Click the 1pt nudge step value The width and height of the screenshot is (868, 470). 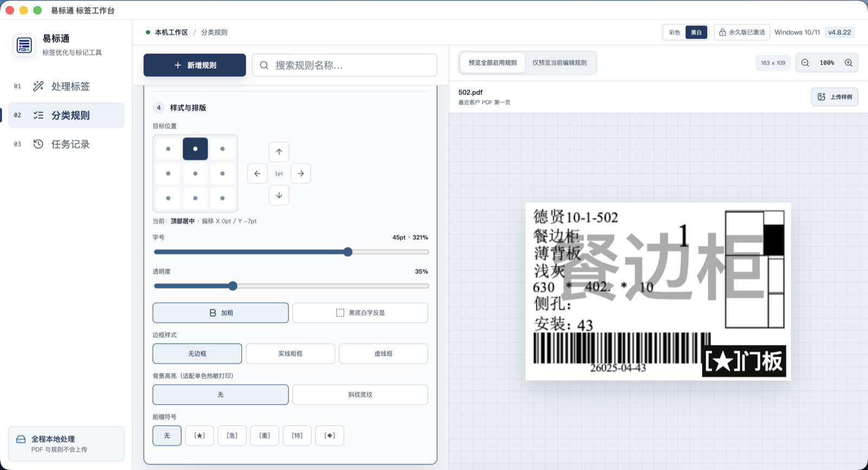point(279,174)
